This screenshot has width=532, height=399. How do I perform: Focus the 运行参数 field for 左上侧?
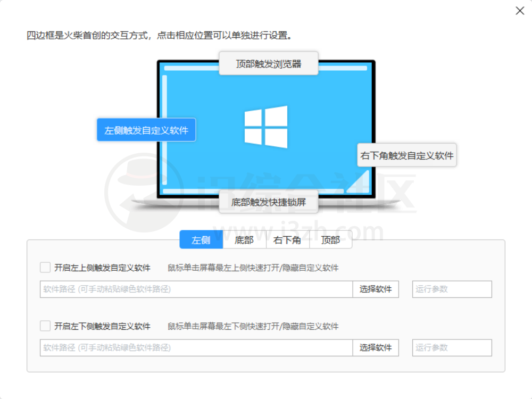pyautogui.click(x=452, y=289)
